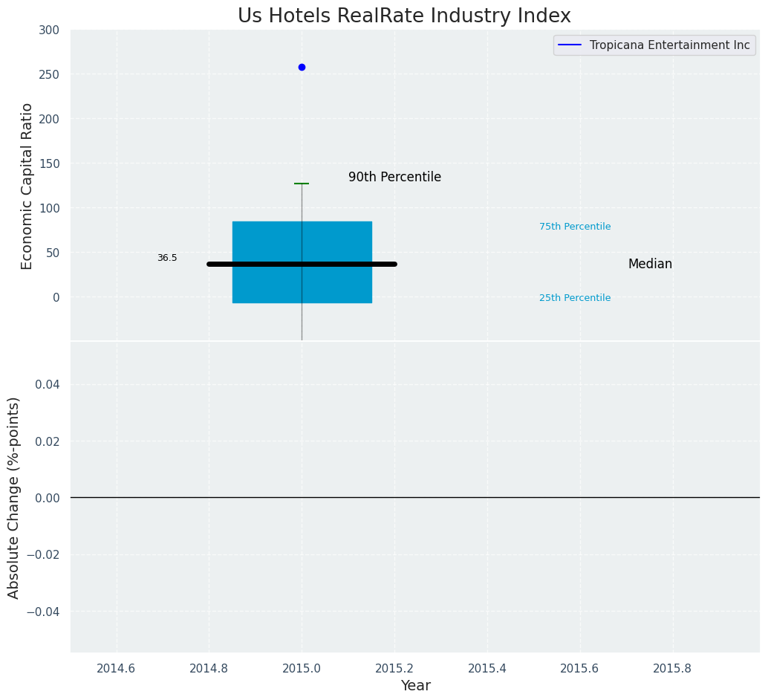Click the thick black median line
This screenshot has width=768, height=700.
point(302,265)
